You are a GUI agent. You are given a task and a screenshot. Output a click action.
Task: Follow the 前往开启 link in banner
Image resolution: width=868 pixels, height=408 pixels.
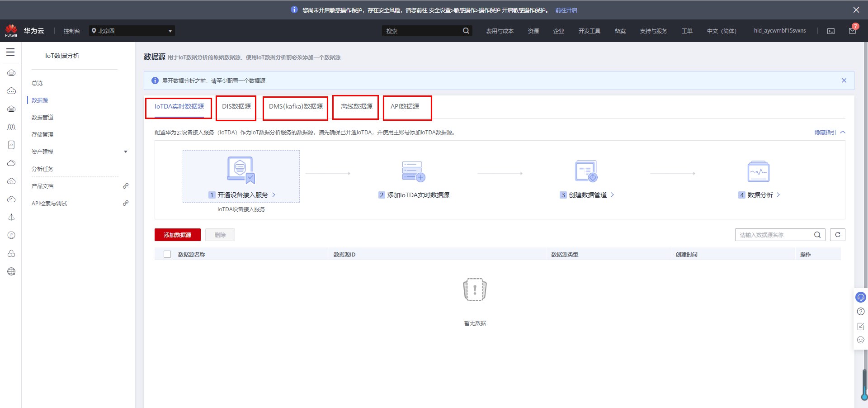[566, 10]
